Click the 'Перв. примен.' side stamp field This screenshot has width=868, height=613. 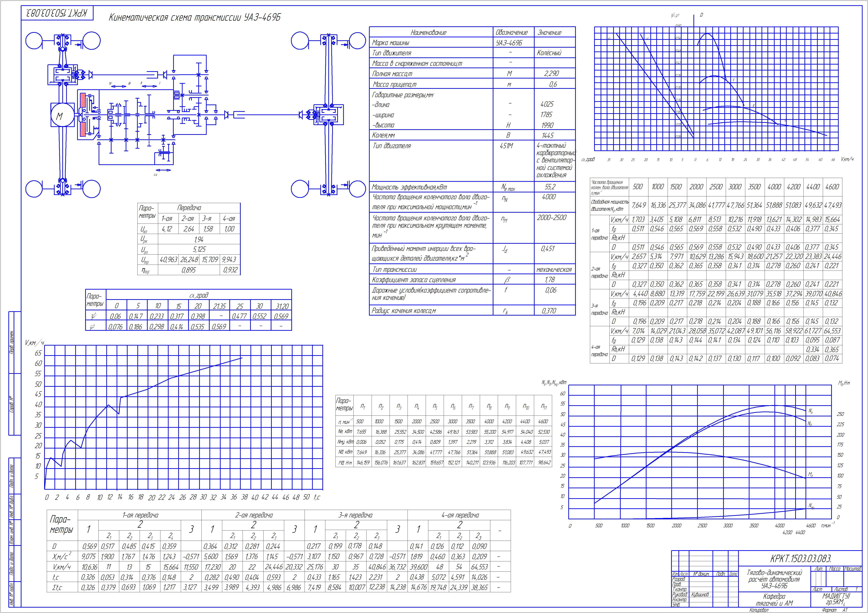pyautogui.click(x=12, y=342)
